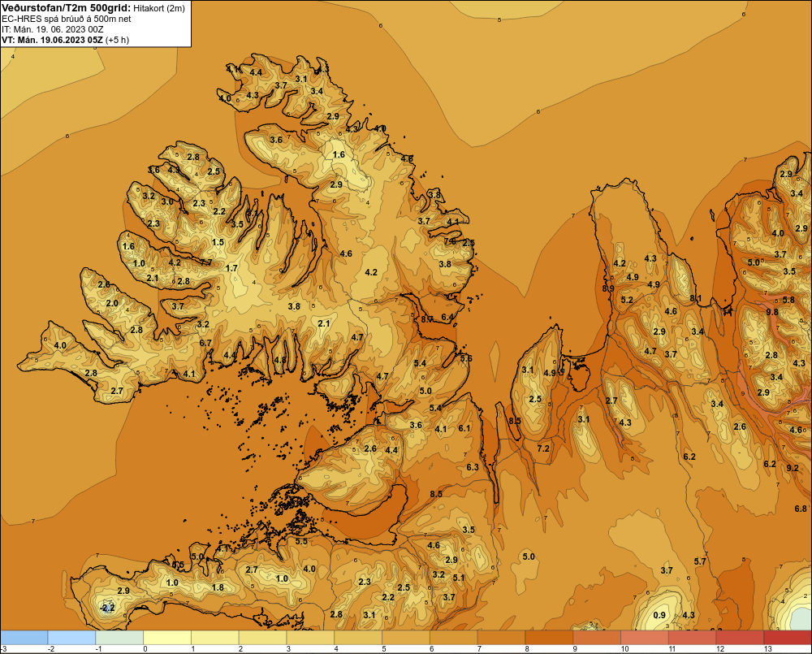Click the pale yellow legend band between 0 and 1
812x654 pixels.
(x=166, y=638)
